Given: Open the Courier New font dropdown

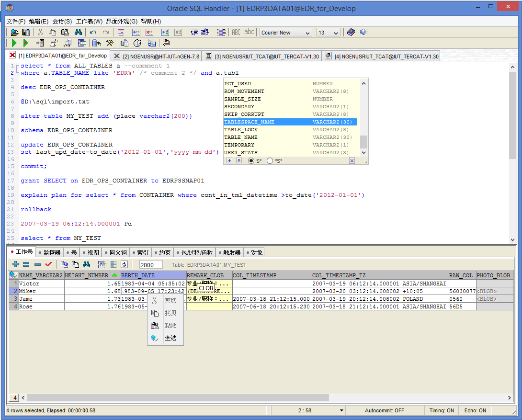Looking at the screenshot, I should (x=307, y=33).
